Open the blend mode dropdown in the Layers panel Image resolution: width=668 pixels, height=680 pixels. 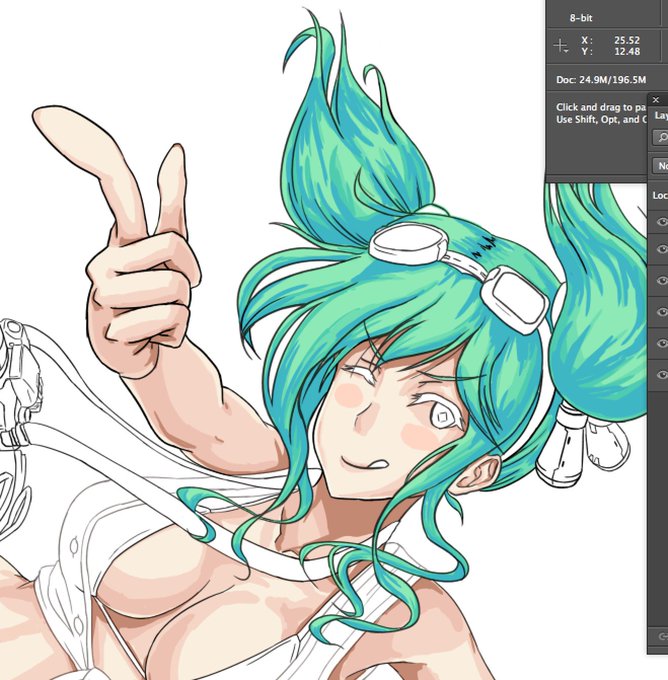click(x=661, y=166)
